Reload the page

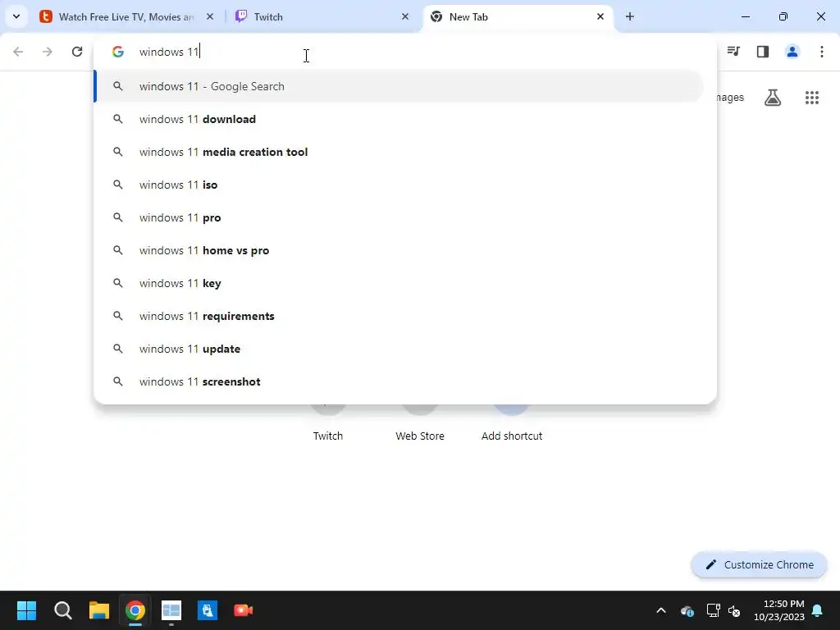click(x=77, y=52)
